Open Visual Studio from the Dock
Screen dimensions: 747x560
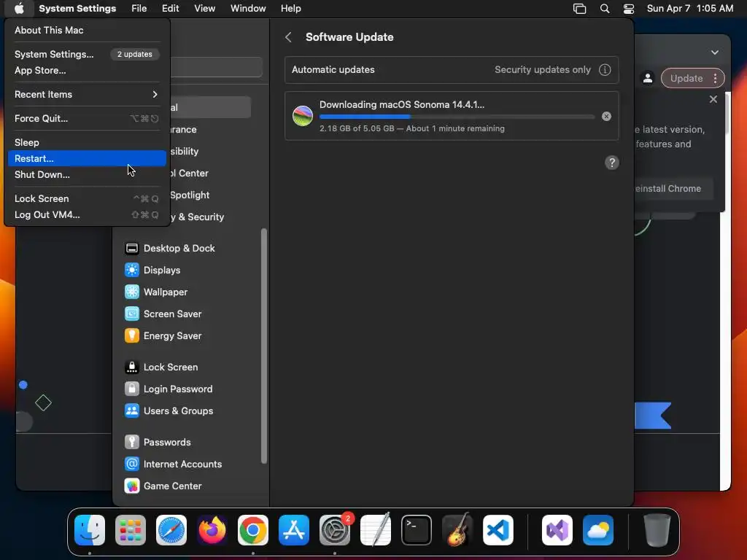[x=557, y=530]
